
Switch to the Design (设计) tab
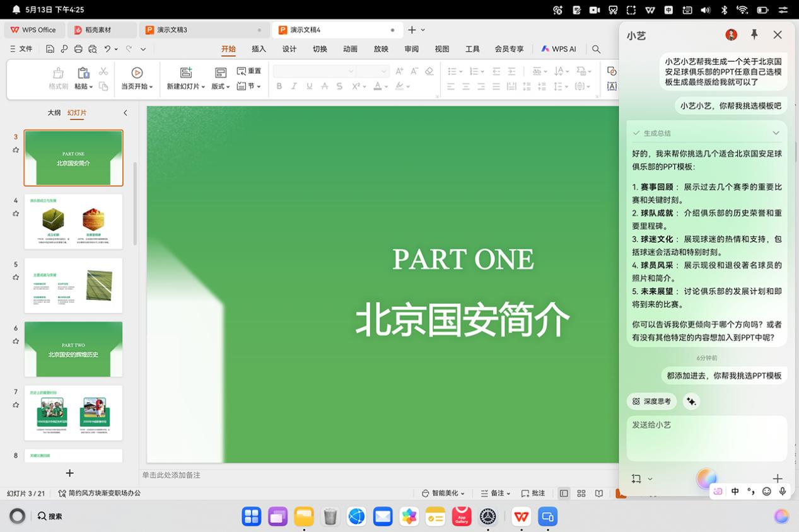click(289, 49)
